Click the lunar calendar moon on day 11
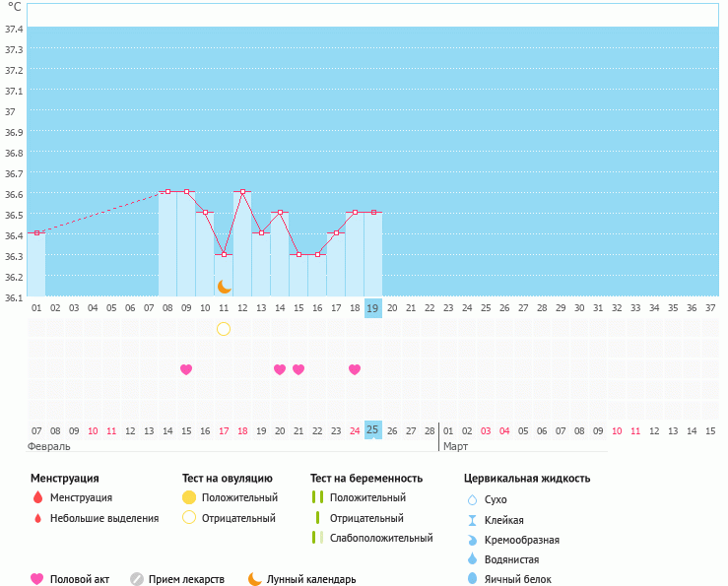 225,287
